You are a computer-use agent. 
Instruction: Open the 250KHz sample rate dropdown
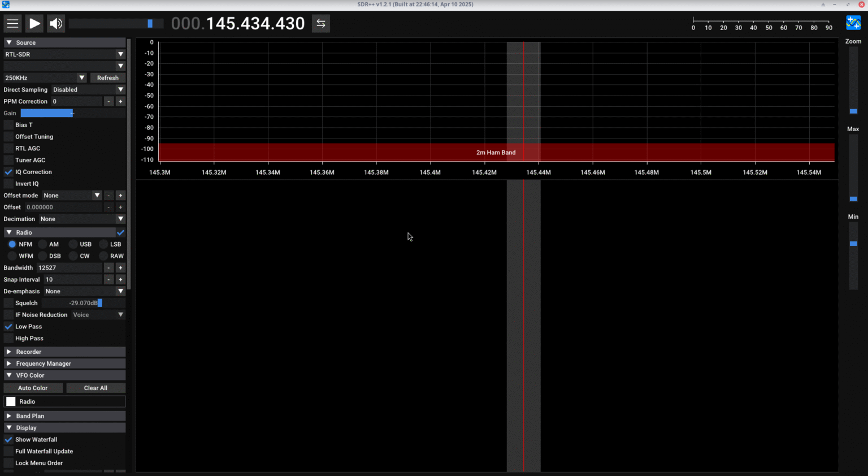click(x=45, y=77)
